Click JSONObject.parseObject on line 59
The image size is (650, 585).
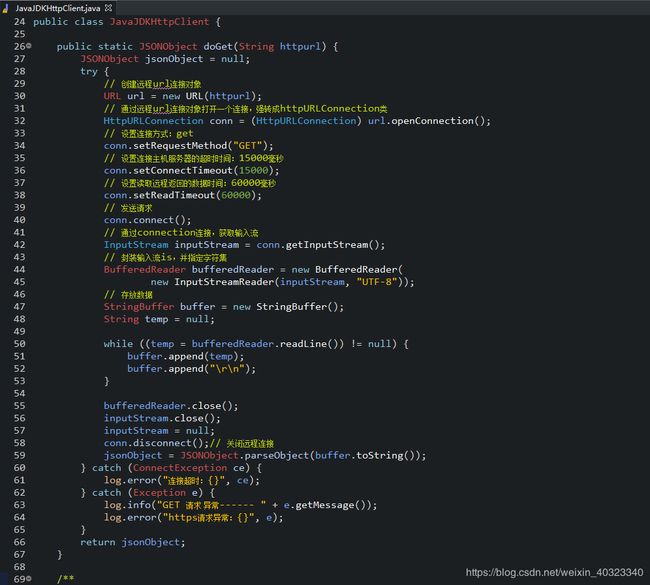point(245,456)
